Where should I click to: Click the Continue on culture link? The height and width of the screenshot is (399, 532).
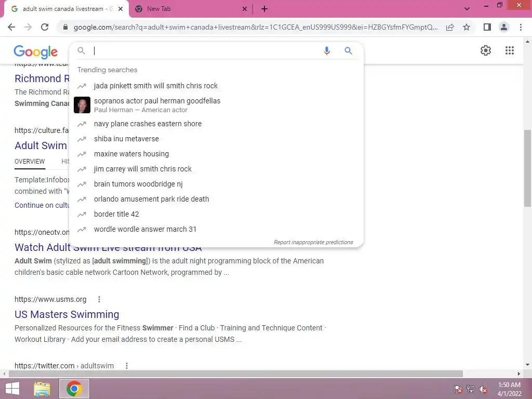click(42, 205)
